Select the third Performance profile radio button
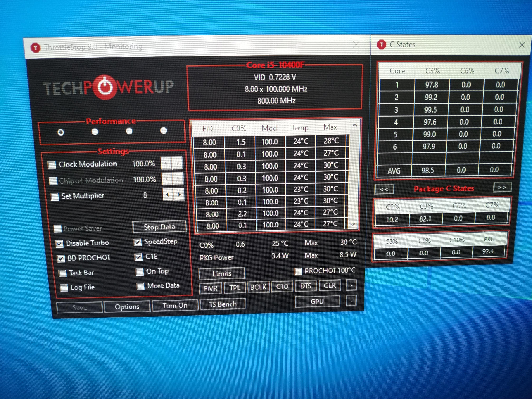The image size is (532, 399). 129,131
